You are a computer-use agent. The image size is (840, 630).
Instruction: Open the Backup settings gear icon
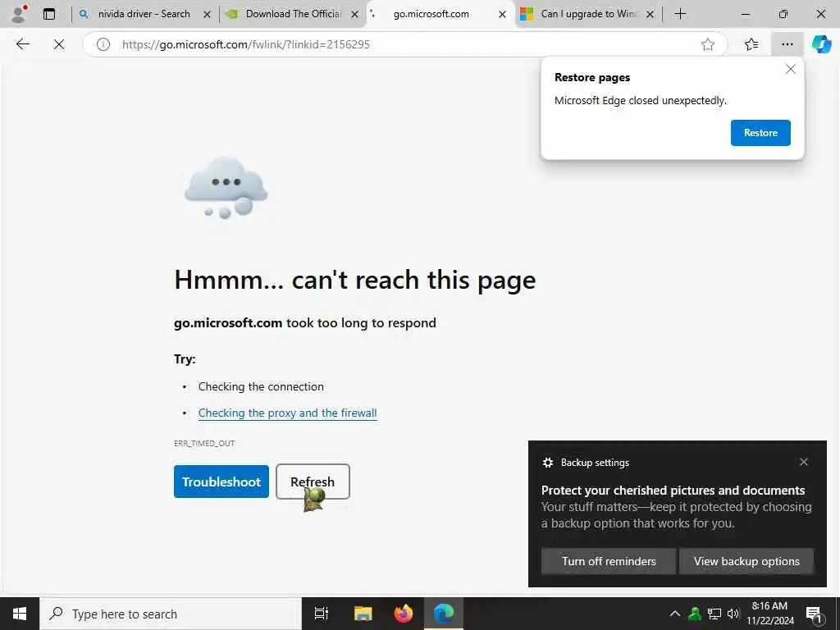click(547, 463)
